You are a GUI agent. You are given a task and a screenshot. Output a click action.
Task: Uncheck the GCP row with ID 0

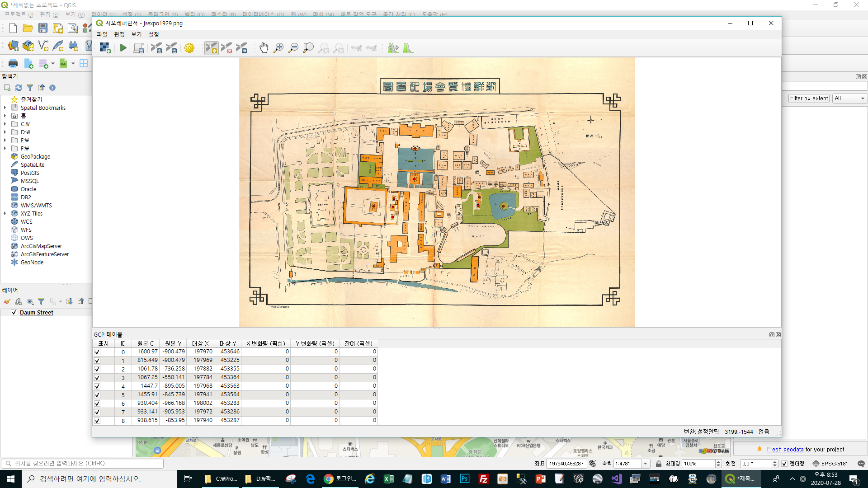coord(97,352)
